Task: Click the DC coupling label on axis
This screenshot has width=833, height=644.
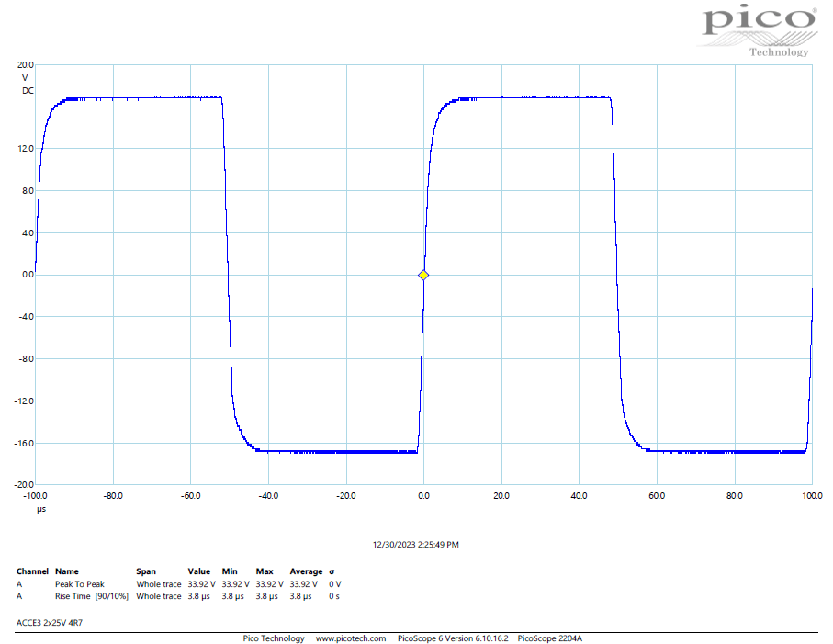Action: pos(28,91)
